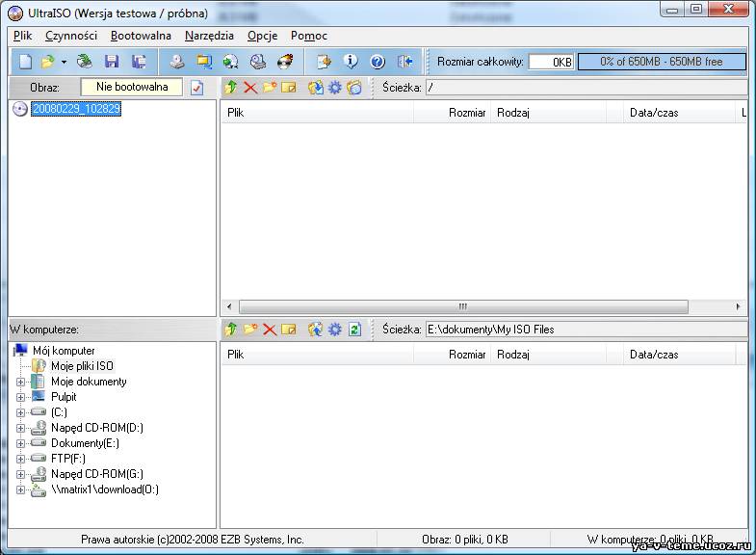Click the local path field E:\dokumenty\My ISO Files
The height and width of the screenshot is (555, 756).
(x=587, y=330)
